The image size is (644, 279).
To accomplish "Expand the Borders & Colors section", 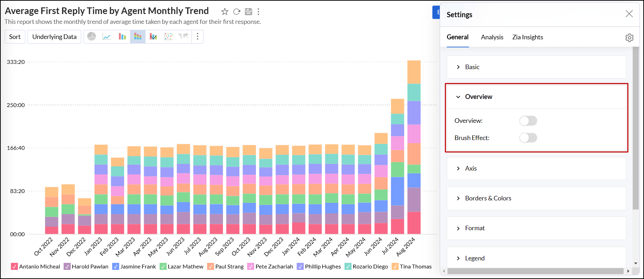I will point(488,198).
